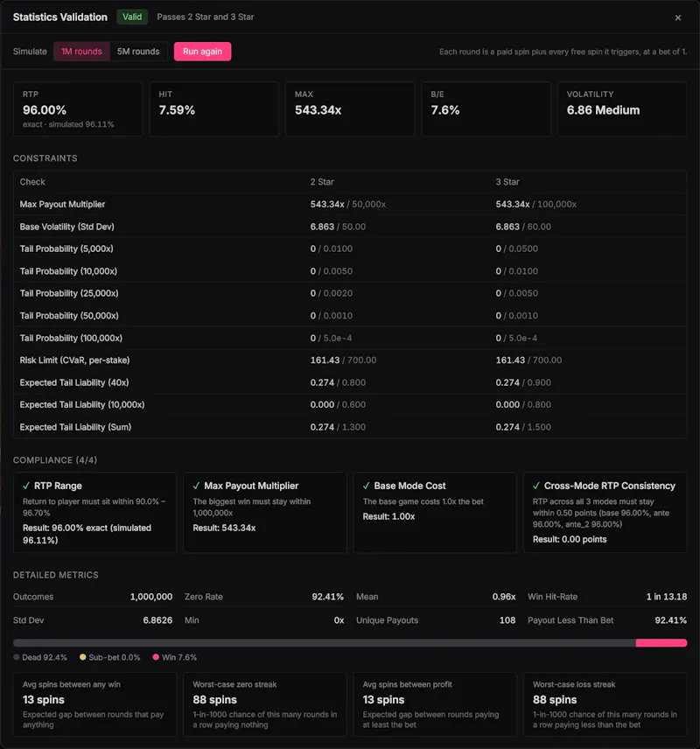Click the Base Mode Cost result 1.00x

coord(389,517)
